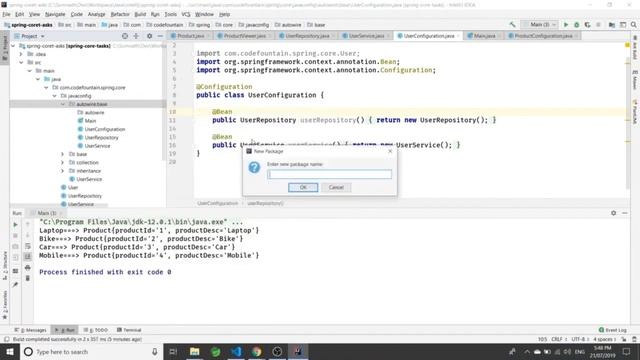Collapse the main folder in project tree
The image size is (640, 360).
point(29,71)
